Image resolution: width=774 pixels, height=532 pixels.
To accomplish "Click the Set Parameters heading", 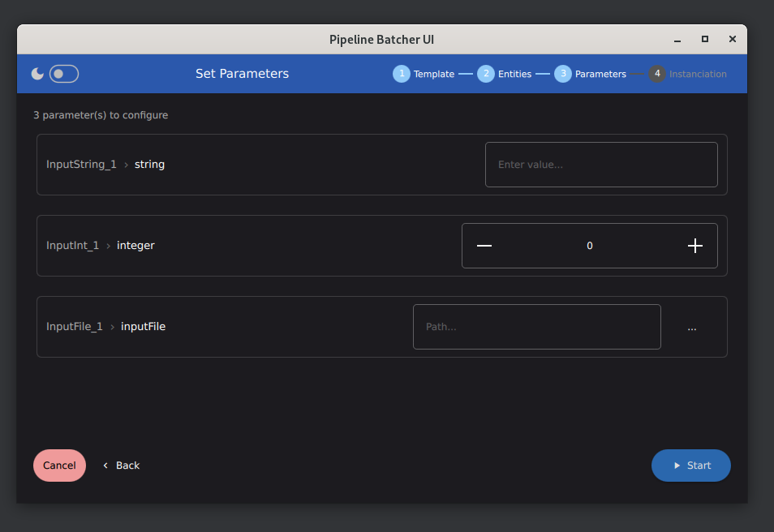I will click(242, 74).
